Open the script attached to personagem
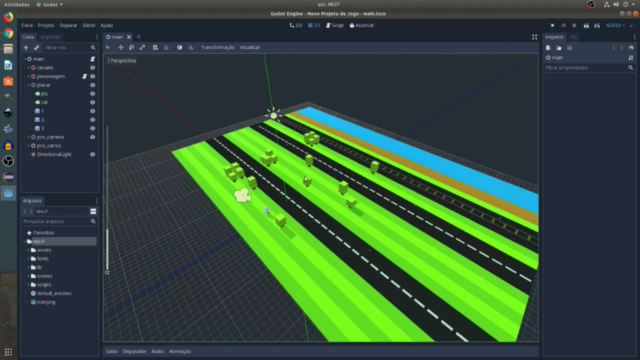This screenshot has width=640, height=360. (84, 76)
